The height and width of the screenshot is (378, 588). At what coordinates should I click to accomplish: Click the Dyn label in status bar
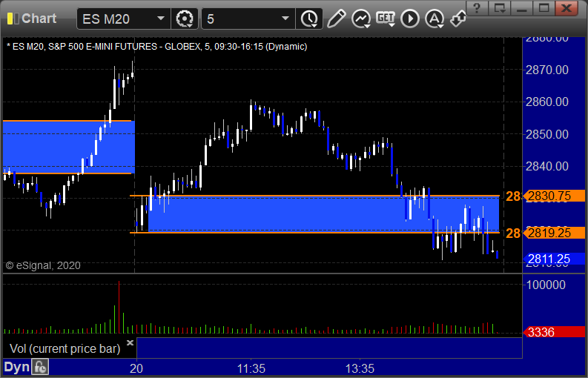(x=17, y=367)
